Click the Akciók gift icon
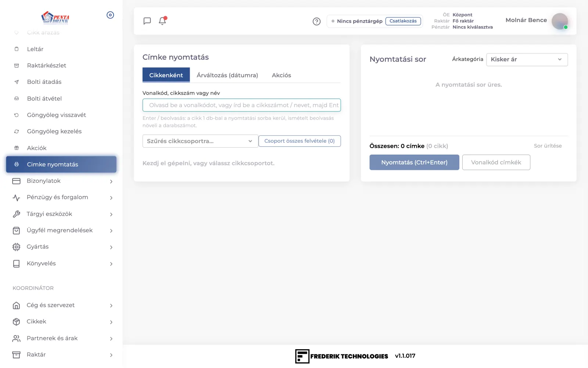Screen dimensions: 588x368 (x=17, y=148)
